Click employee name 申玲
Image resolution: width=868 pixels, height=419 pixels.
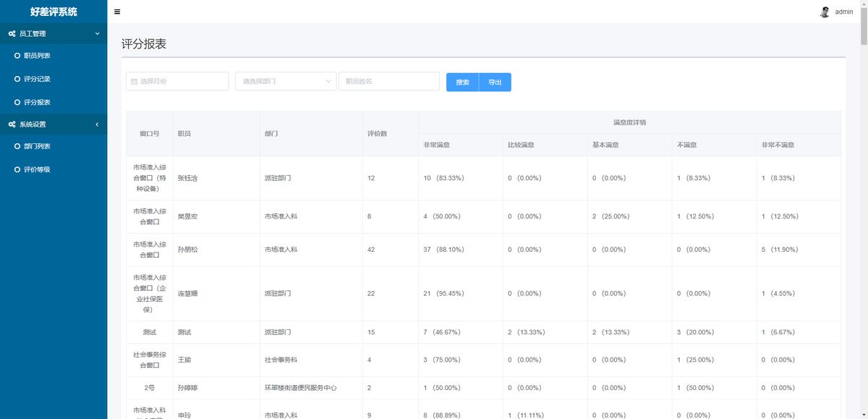point(184,415)
